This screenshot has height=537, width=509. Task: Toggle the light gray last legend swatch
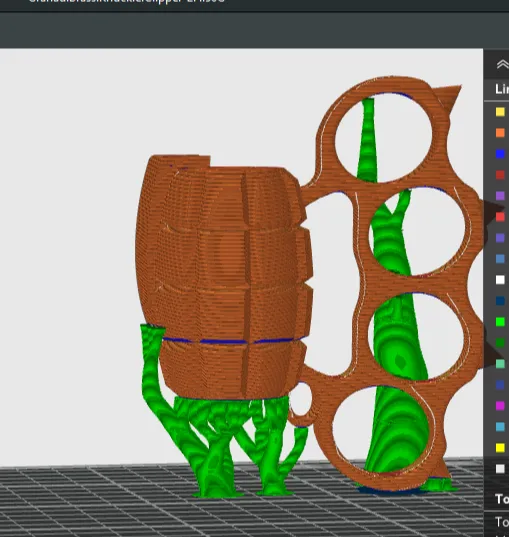(x=500, y=469)
